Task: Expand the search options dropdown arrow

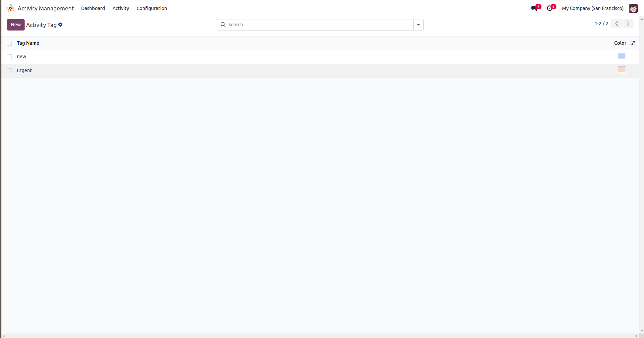Action: coord(418,25)
